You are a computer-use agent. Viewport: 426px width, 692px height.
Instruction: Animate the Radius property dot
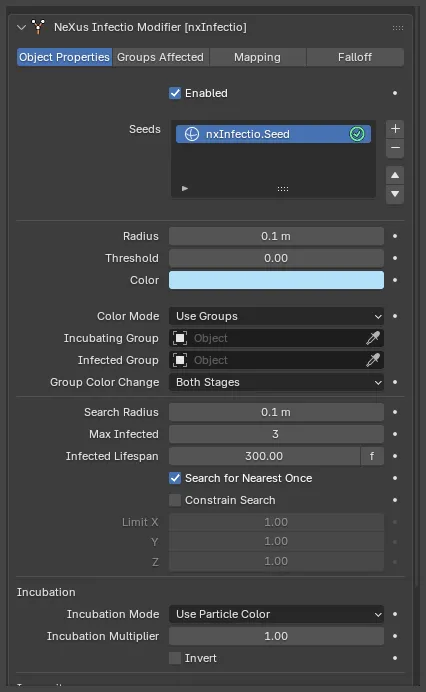point(395,237)
